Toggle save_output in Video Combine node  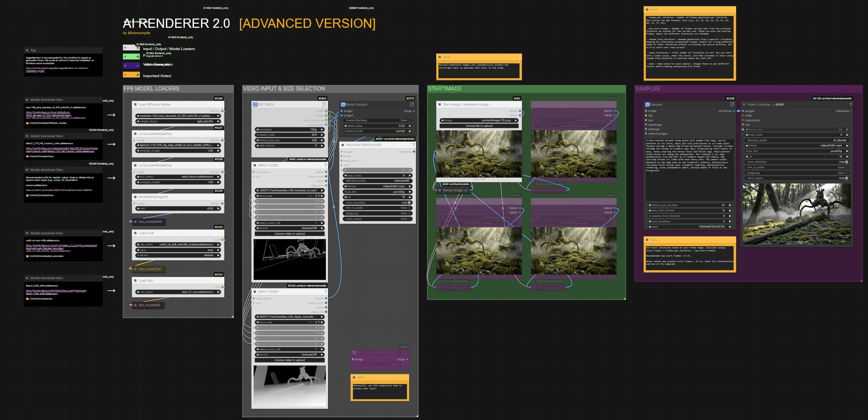click(x=846, y=178)
